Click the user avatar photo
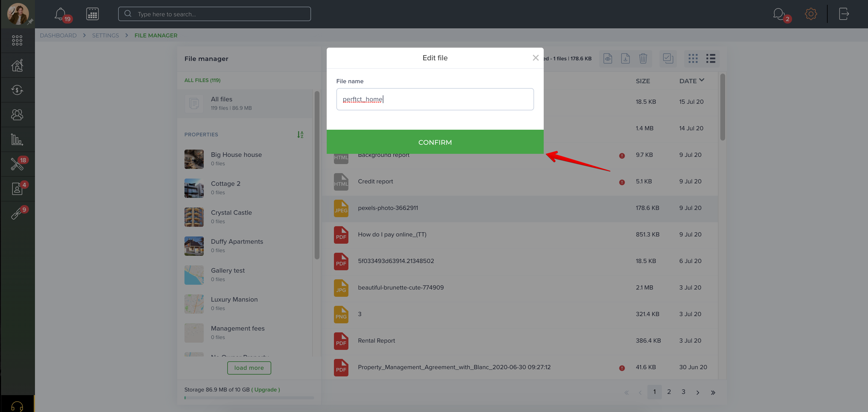Viewport: 868px width, 412px height. [17, 14]
